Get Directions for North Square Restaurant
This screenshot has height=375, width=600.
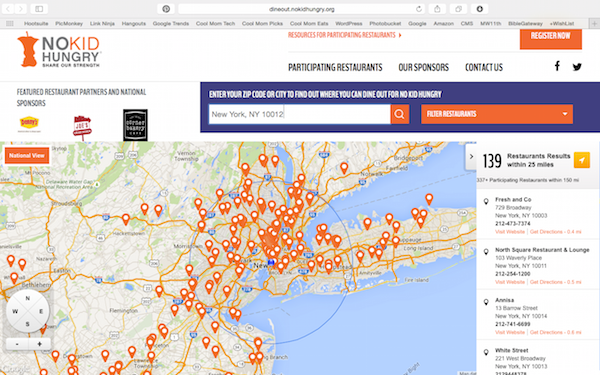click(556, 282)
